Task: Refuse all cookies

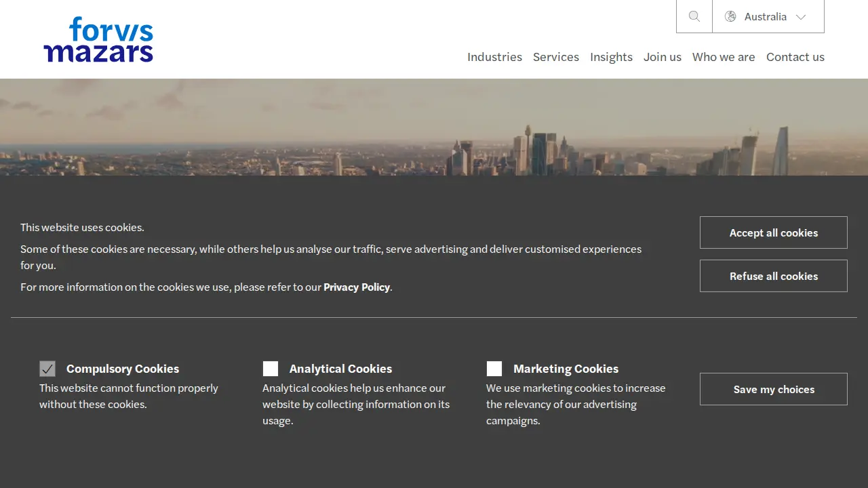Action: [774, 276]
